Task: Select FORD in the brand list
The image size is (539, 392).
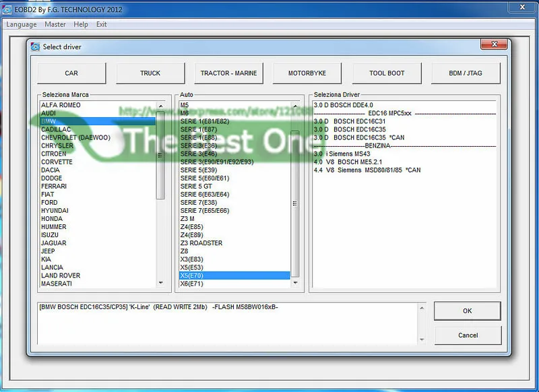Action: point(98,202)
